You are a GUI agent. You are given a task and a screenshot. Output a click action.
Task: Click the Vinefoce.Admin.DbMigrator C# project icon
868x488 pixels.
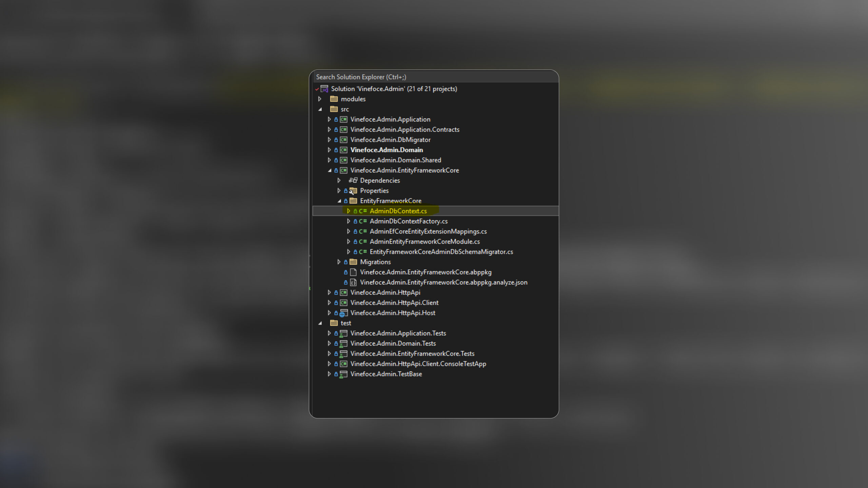click(344, 140)
